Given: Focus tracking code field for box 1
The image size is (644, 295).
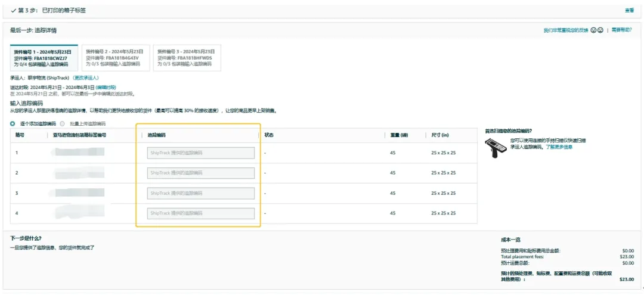Looking at the screenshot, I should pos(201,153).
